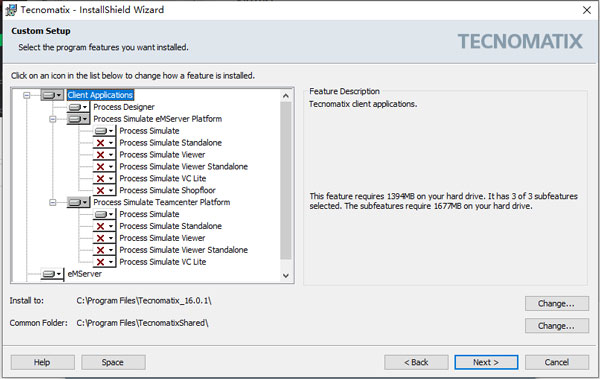
Task: Select the Client Applications feature label
Action: 100,95
